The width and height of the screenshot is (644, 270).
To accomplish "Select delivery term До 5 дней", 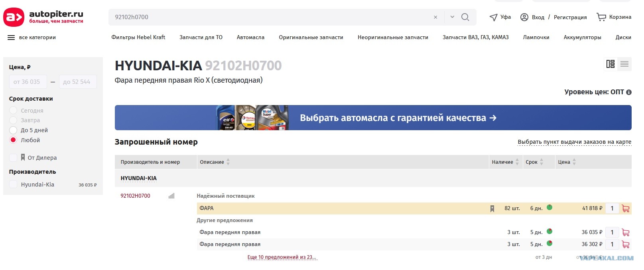I will coord(13,130).
